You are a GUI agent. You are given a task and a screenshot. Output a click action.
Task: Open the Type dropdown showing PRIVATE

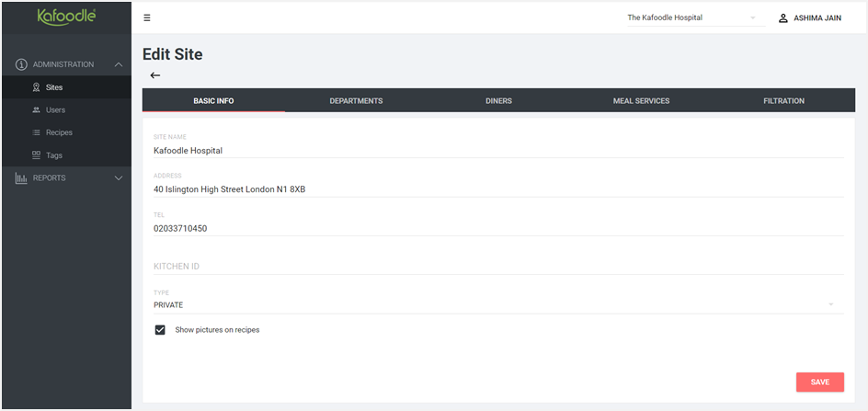click(498, 305)
